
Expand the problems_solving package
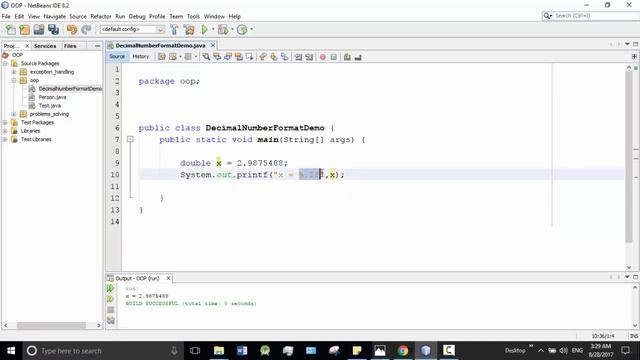point(14,114)
